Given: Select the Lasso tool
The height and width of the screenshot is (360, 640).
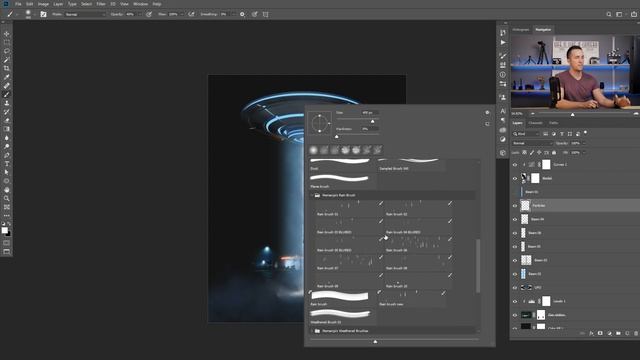Looking at the screenshot, I should tap(7, 51).
